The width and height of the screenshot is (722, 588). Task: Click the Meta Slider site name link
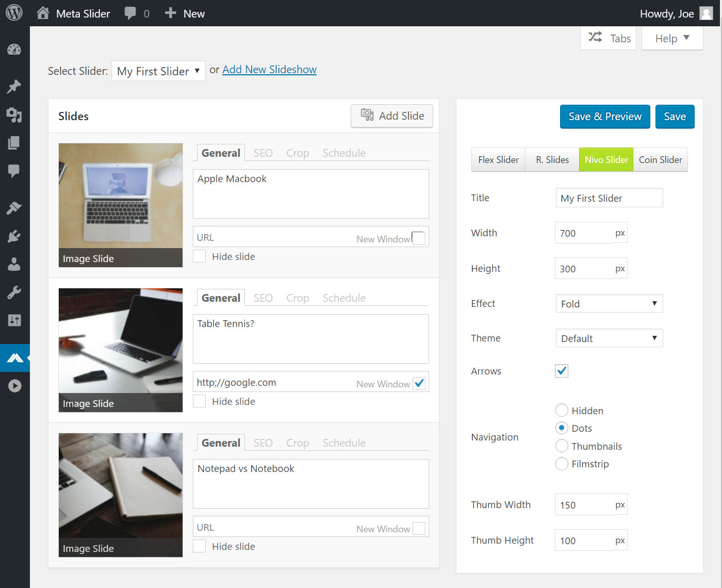coord(83,13)
